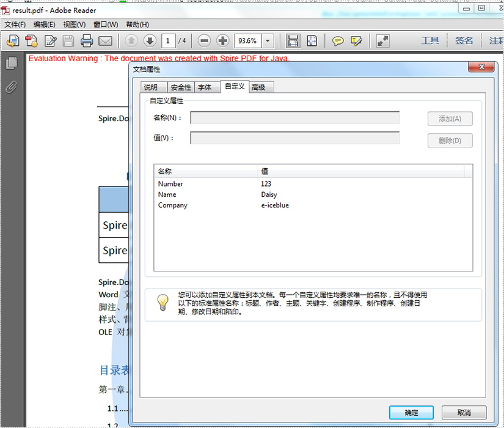
Task: Go to previous page arrow
Action: tap(131, 41)
